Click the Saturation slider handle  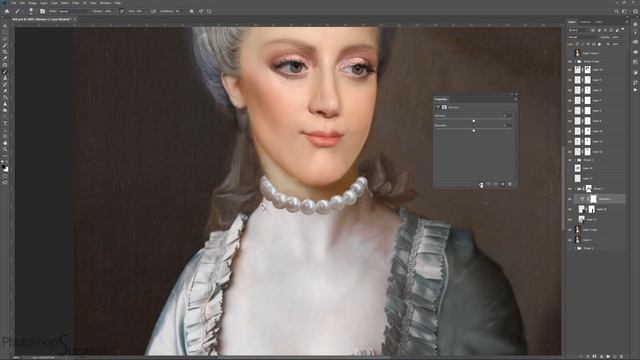pos(473,131)
